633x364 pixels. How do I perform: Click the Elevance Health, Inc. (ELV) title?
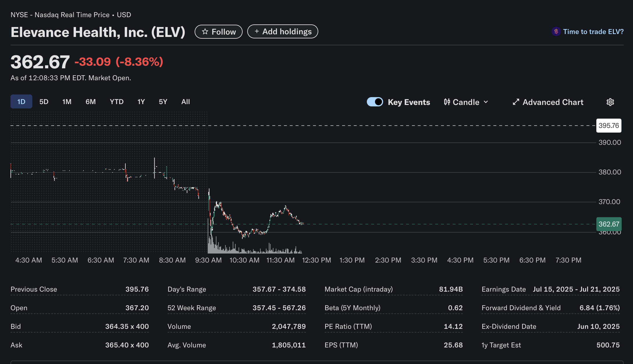click(98, 32)
